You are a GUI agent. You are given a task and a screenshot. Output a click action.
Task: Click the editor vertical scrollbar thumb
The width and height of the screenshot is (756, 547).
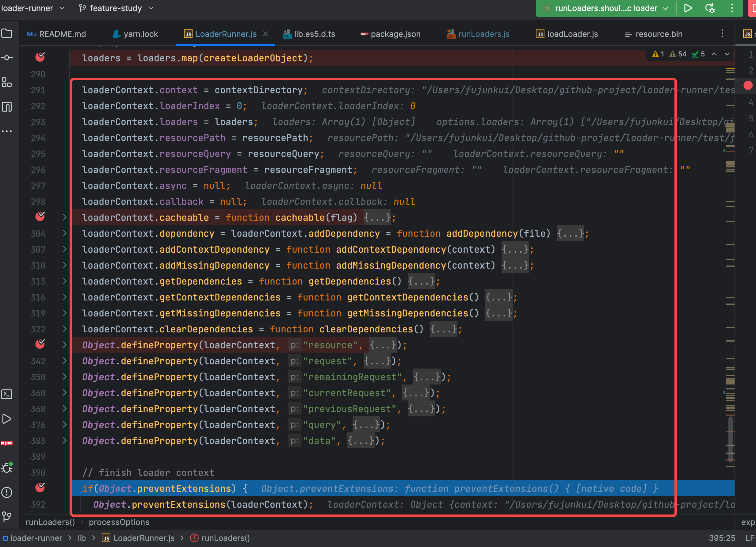coord(730,439)
